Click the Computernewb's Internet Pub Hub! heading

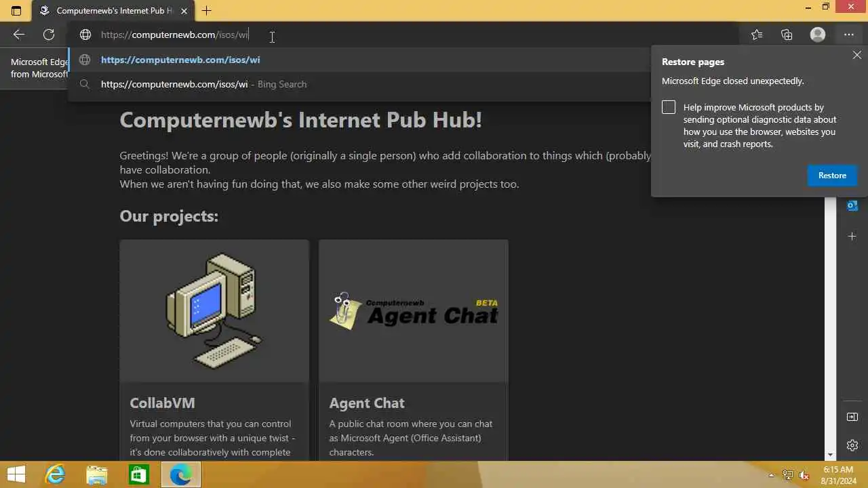pos(301,120)
